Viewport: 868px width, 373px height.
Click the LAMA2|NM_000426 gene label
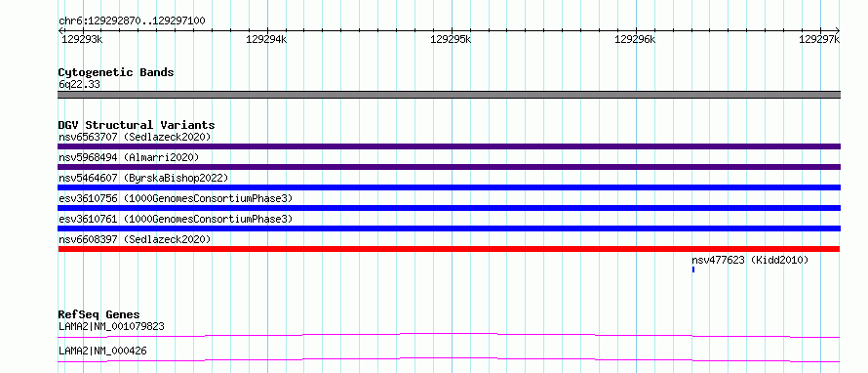tap(102, 351)
